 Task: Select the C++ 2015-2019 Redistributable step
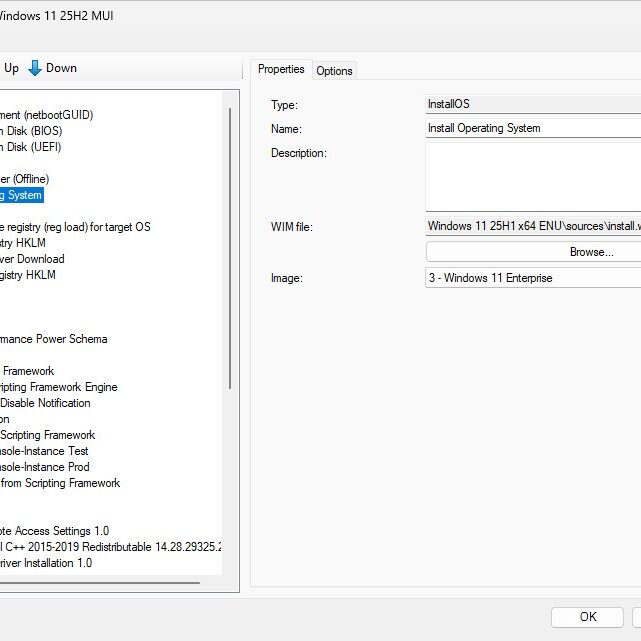coord(110,547)
